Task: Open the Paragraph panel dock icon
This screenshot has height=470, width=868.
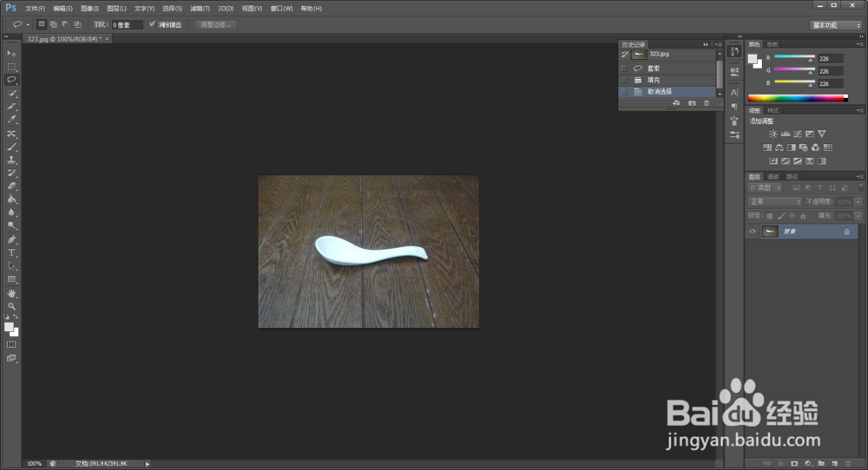Action: pos(734,106)
